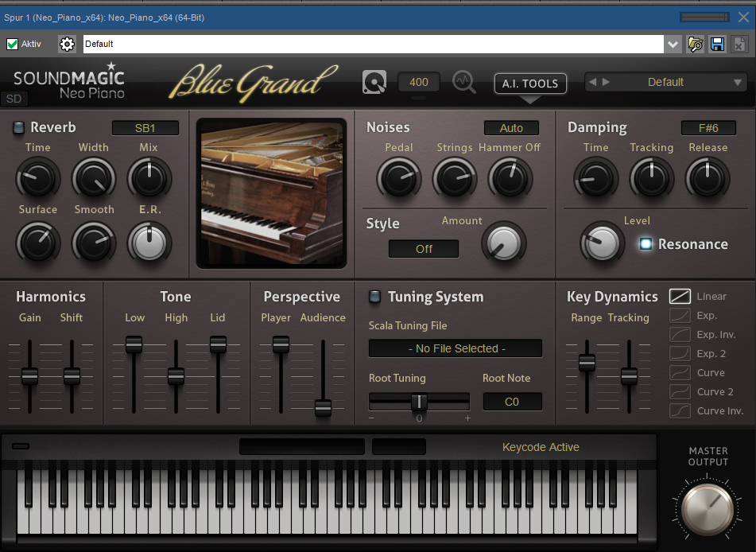Viewport: 756px width, 552px height.
Task: Click the small LED indicator above the keyboard
Action: point(21,446)
